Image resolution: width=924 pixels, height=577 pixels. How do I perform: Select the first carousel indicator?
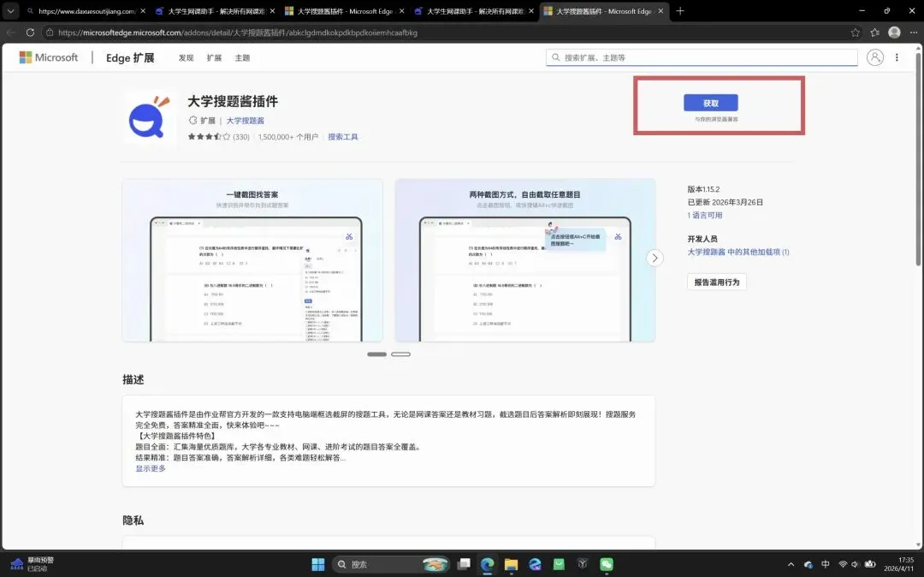(376, 354)
